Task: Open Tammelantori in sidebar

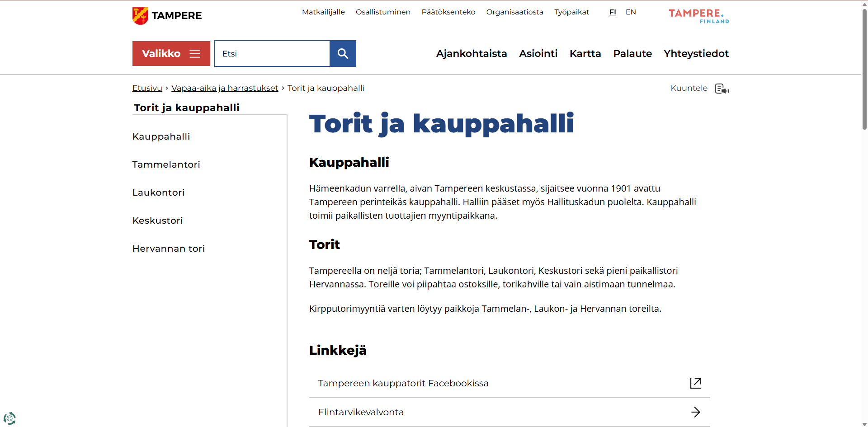Action: pos(166,164)
